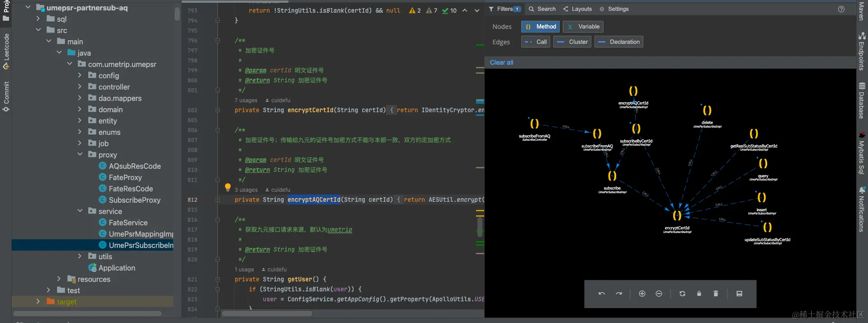Expand the target folder
Viewport: 868px width, 323px height.
coord(38,301)
